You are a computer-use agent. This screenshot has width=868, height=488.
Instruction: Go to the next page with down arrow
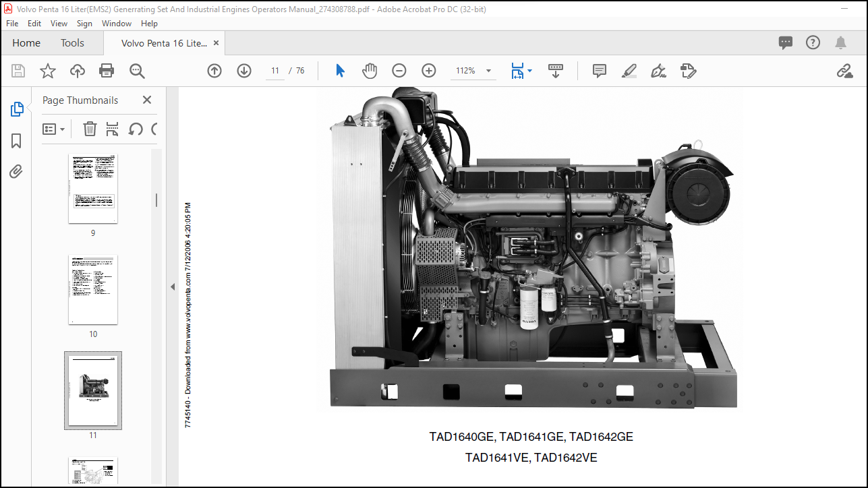[244, 71]
